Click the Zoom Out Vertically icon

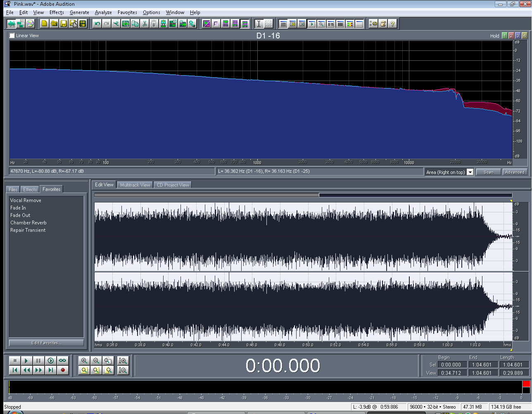[x=123, y=370]
